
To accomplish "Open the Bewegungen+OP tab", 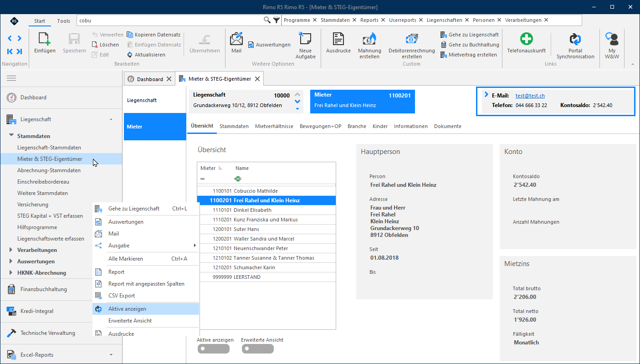I will point(320,126).
